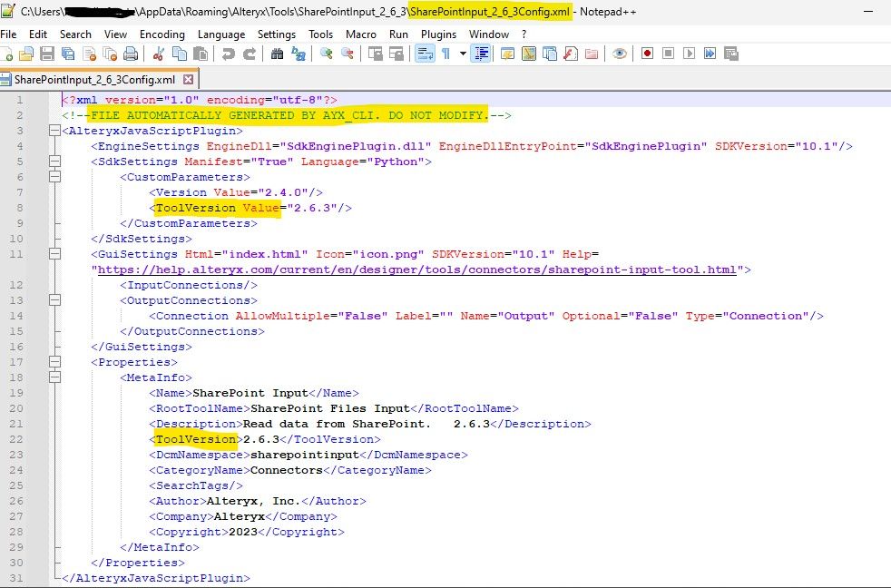
Task: Toggle synchronize vertical scrolling
Action: [x=376, y=54]
